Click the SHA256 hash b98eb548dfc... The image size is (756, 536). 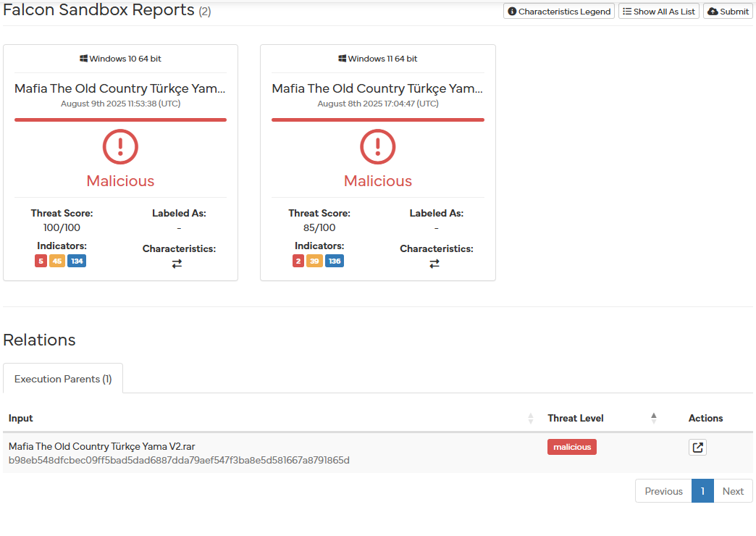point(179,460)
